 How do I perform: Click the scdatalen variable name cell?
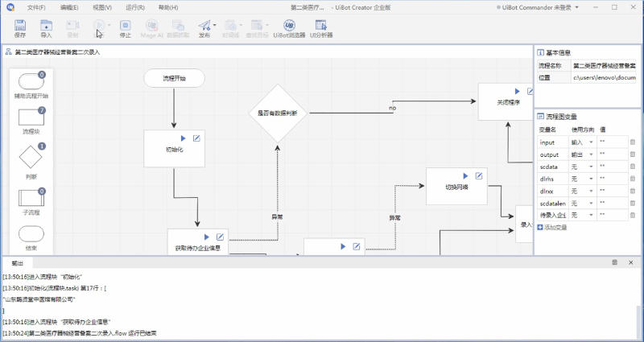(553, 204)
